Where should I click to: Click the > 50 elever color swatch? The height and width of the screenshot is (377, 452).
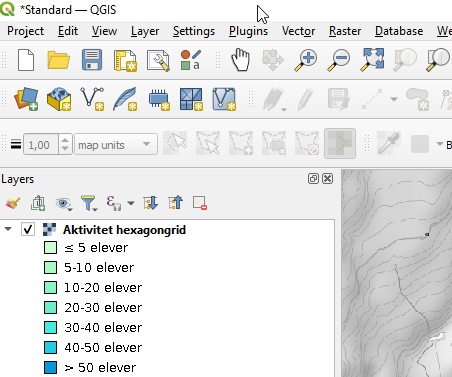(50, 367)
